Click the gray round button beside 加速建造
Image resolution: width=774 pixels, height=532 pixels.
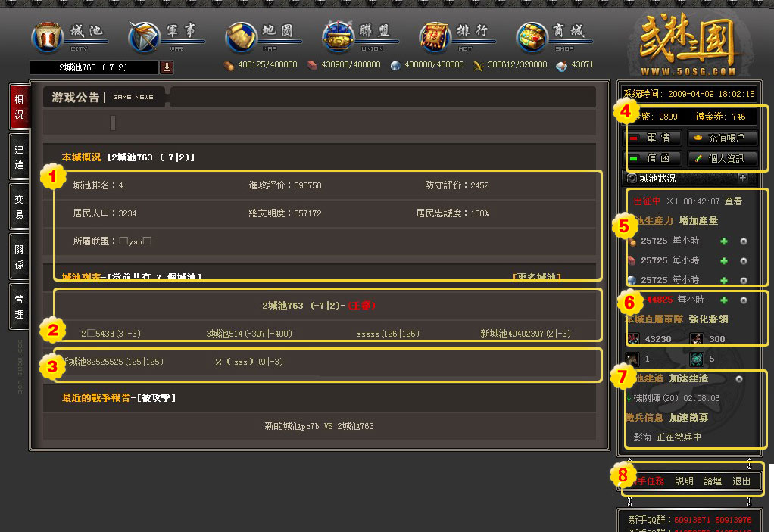point(739,379)
